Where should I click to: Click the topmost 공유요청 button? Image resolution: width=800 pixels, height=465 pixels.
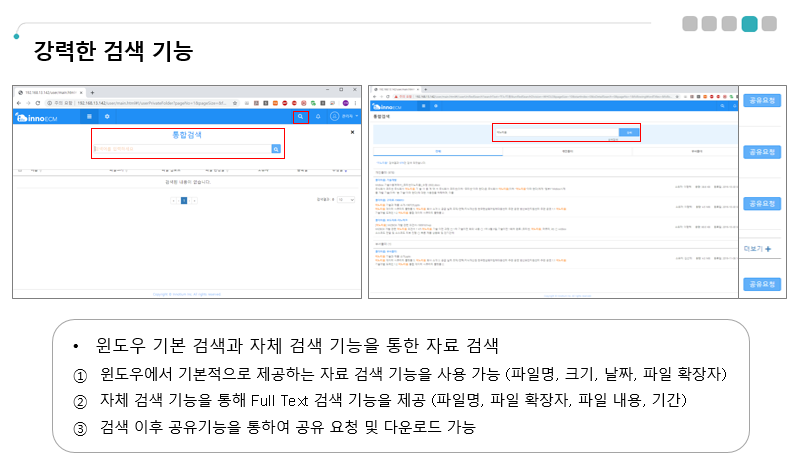(761, 100)
